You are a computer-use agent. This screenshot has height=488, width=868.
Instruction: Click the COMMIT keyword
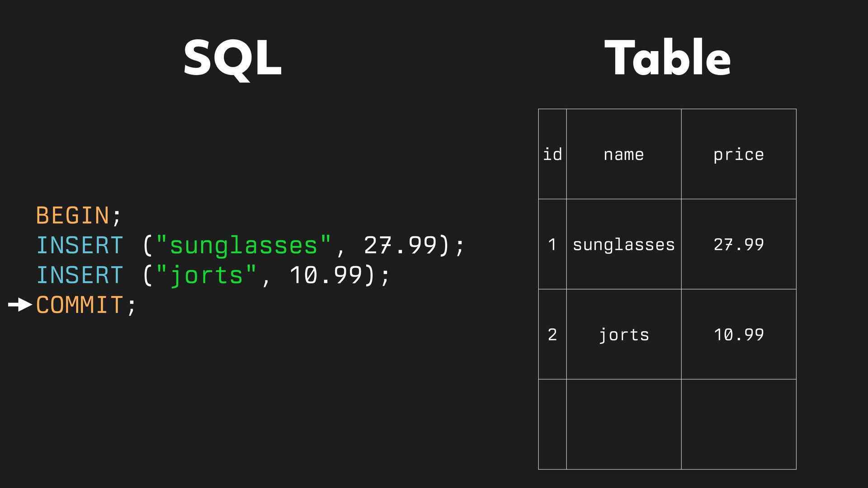(x=80, y=305)
